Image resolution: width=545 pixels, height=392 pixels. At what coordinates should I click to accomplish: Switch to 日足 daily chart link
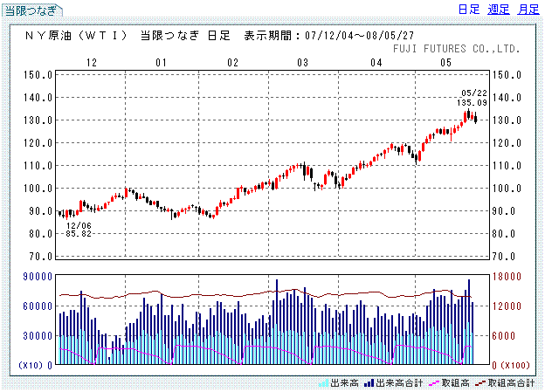point(469,10)
